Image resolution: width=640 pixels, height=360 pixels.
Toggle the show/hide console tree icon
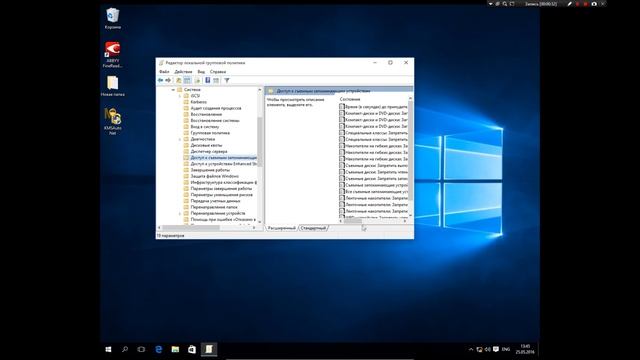(187, 80)
